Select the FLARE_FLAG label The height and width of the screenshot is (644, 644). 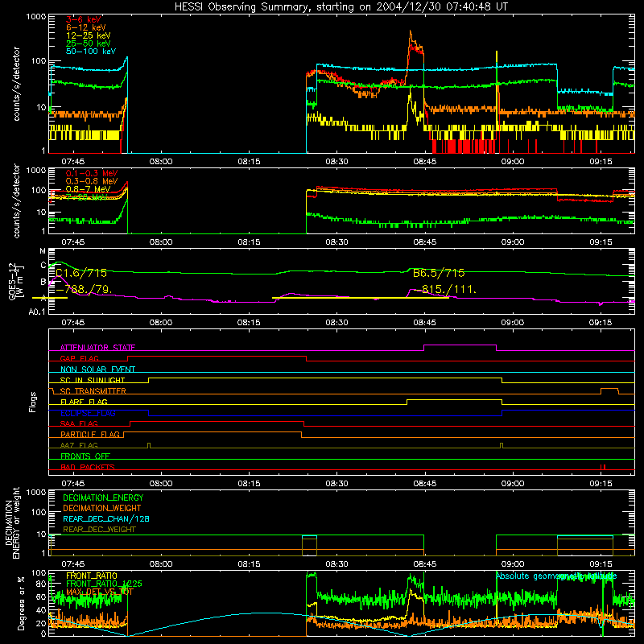tap(84, 402)
